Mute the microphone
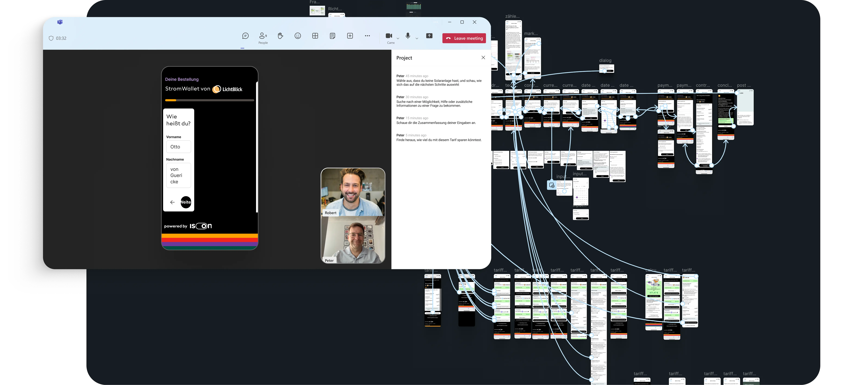Viewport: 868px width, 385px height. click(408, 36)
